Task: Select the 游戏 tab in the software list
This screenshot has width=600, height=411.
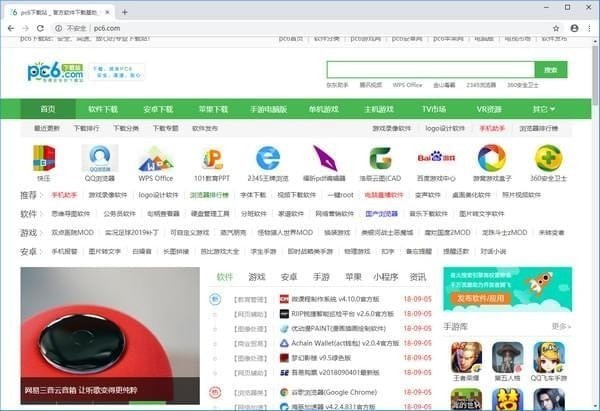Action: point(257,276)
